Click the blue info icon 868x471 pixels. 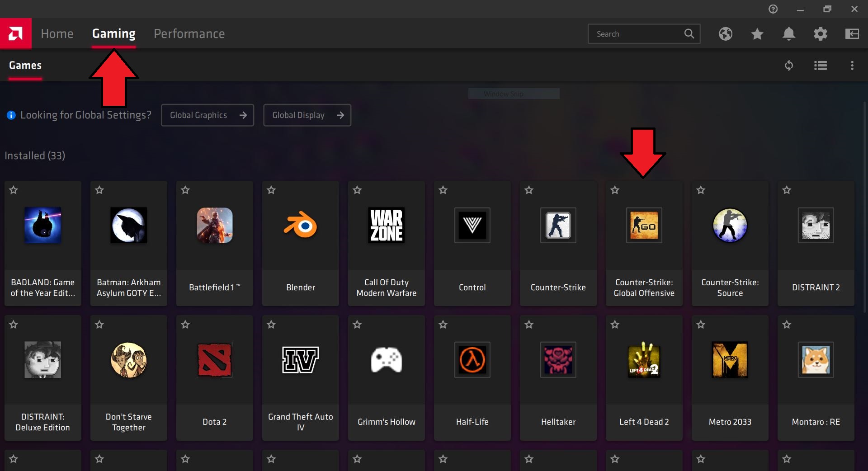(11, 115)
